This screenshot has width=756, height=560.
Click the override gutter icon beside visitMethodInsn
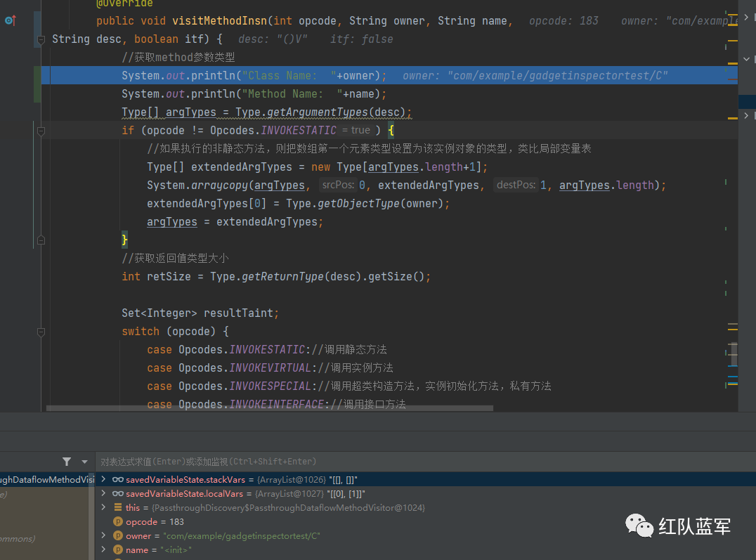(11, 21)
